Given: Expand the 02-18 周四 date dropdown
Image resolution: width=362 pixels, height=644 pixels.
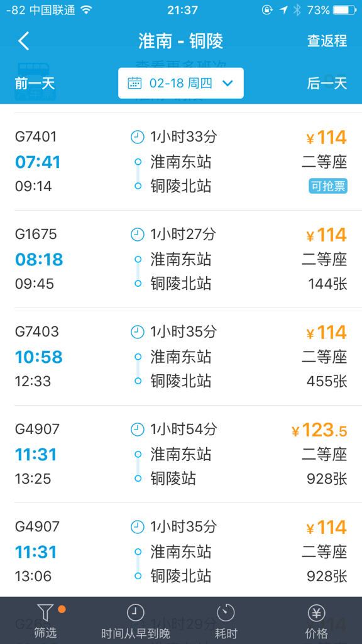Looking at the screenshot, I should 181,83.
